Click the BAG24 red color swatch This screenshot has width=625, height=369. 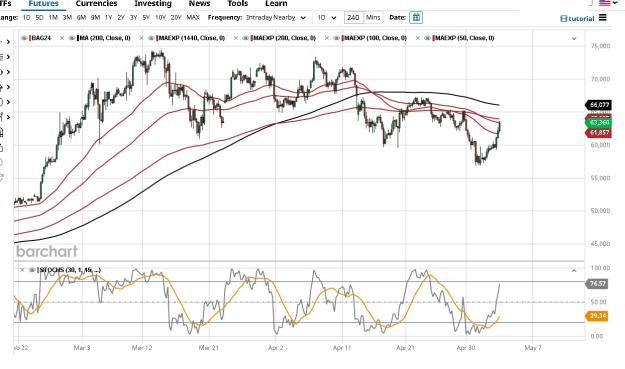tap(29, 38)
